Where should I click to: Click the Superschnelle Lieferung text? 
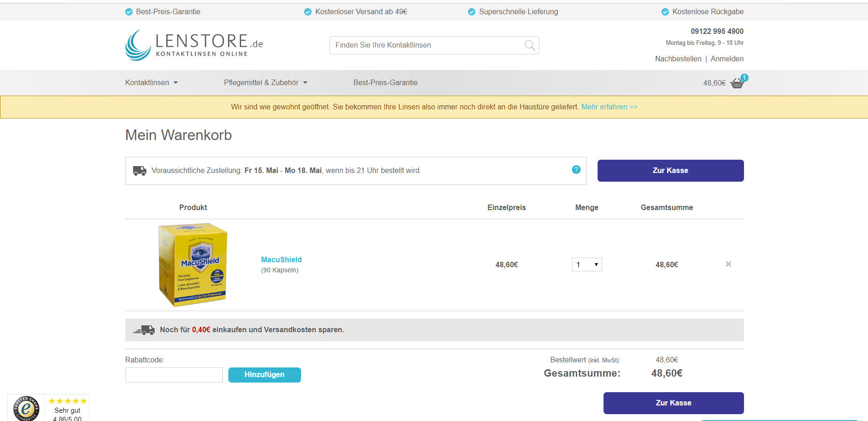coord(518,12)
